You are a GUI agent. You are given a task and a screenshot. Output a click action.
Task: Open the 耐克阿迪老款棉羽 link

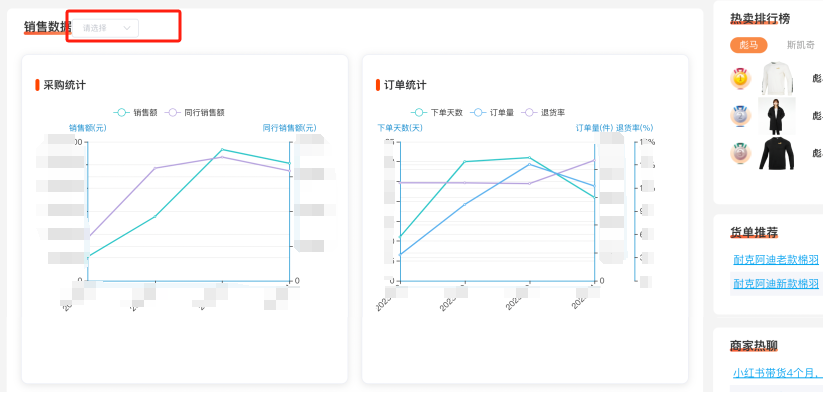[776, 259]
